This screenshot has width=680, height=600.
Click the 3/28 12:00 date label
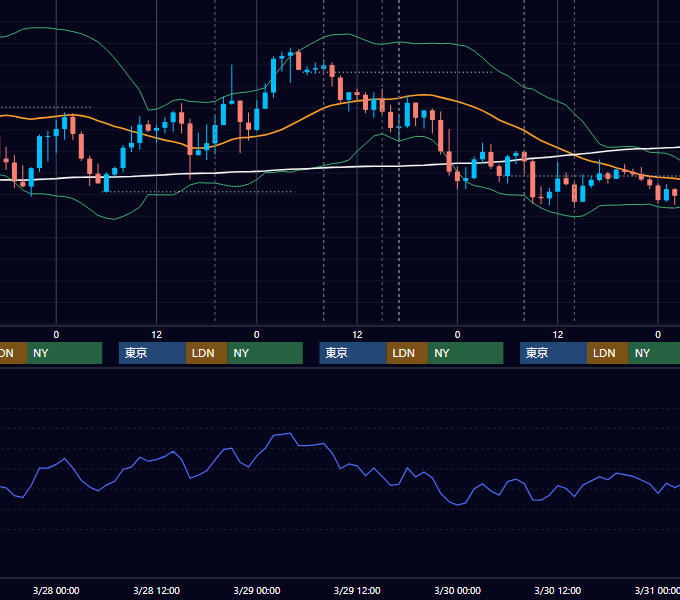click(156, 590)
